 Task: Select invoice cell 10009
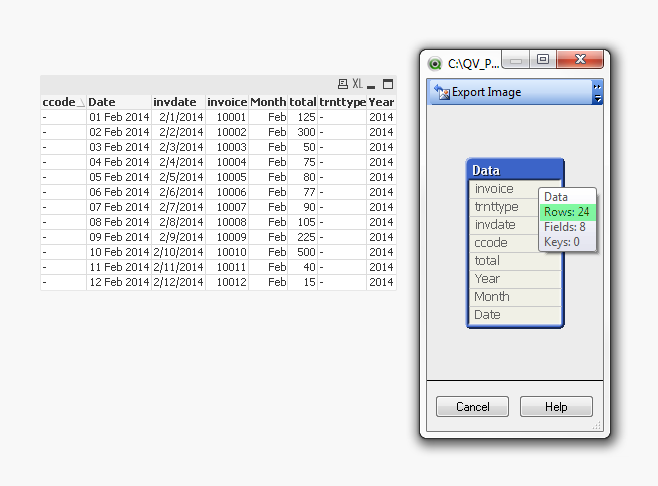227,237
